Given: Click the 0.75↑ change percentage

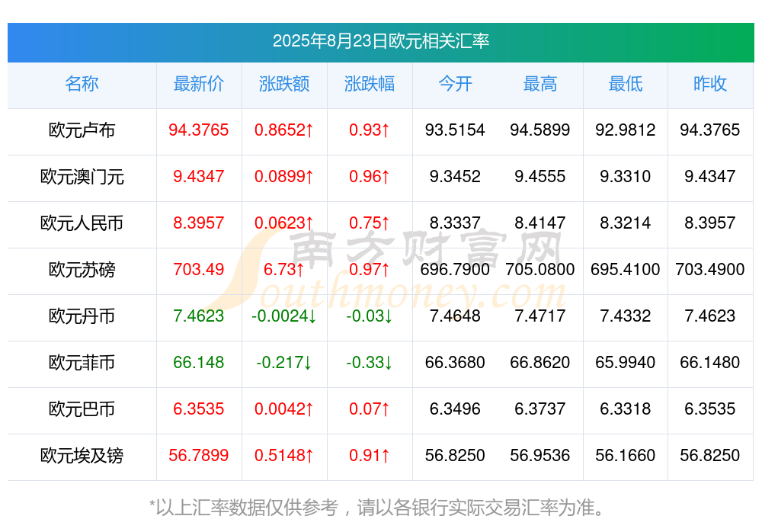Looking at the screenshot, I should click(370, 223).
